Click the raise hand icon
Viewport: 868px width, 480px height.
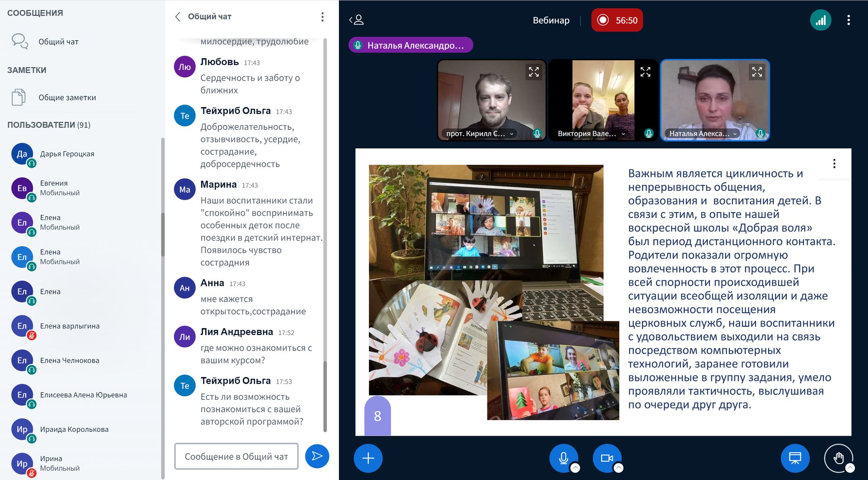pyautogui.click(x=838, y=458)
